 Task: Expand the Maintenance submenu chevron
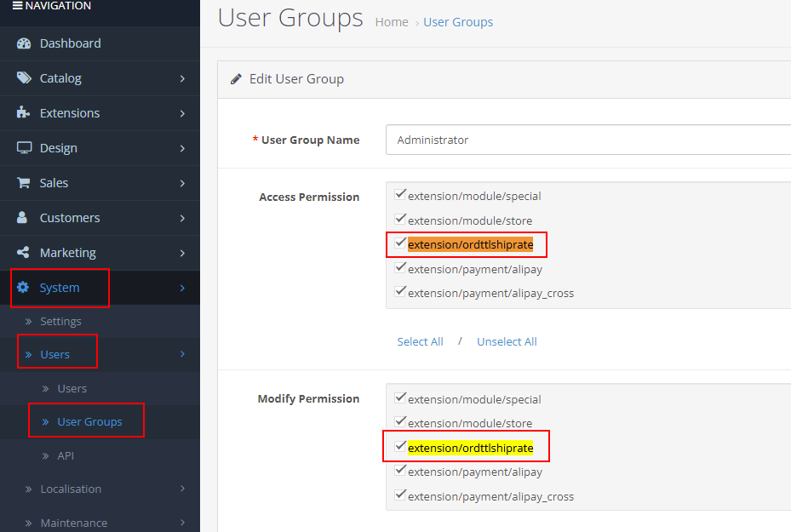point(182,523)
